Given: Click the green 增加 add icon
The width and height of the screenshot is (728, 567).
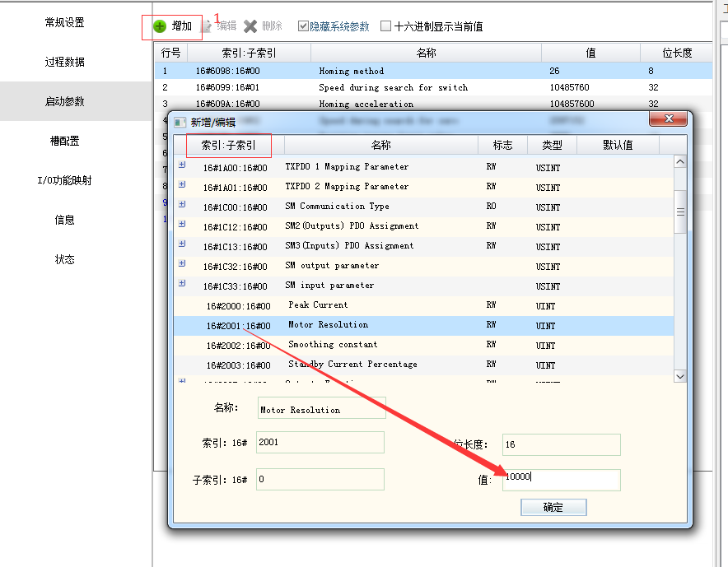Looking at the screenshot, I should click(159, 26).
